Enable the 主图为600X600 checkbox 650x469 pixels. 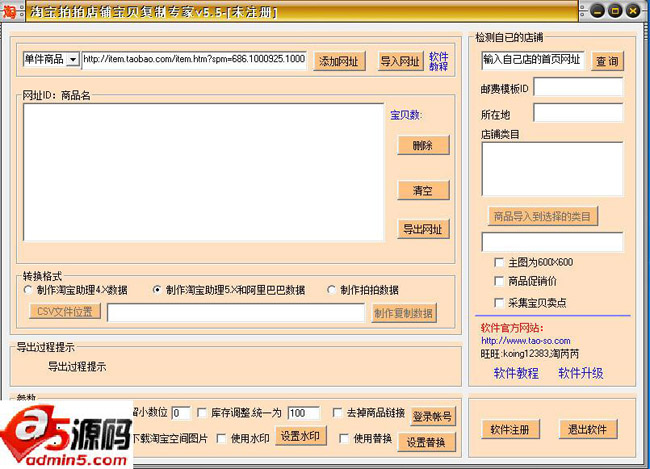499,262
